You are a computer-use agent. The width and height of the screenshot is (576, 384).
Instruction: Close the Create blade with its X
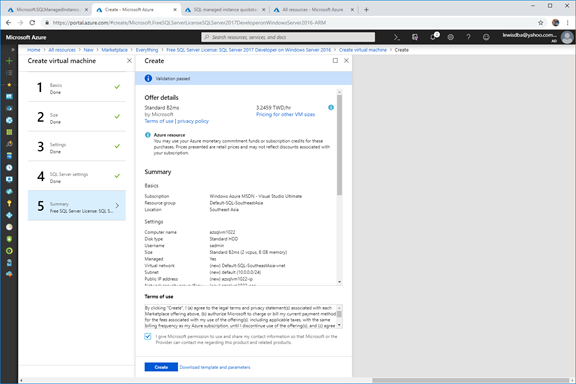[x=346, y=61]
